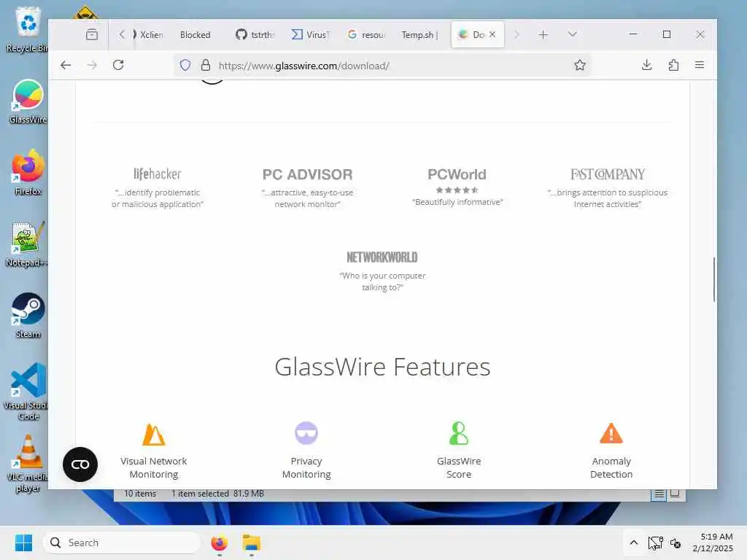Select the VLC media player shortcut
This screenshot has width=747, height=560.
28,463
